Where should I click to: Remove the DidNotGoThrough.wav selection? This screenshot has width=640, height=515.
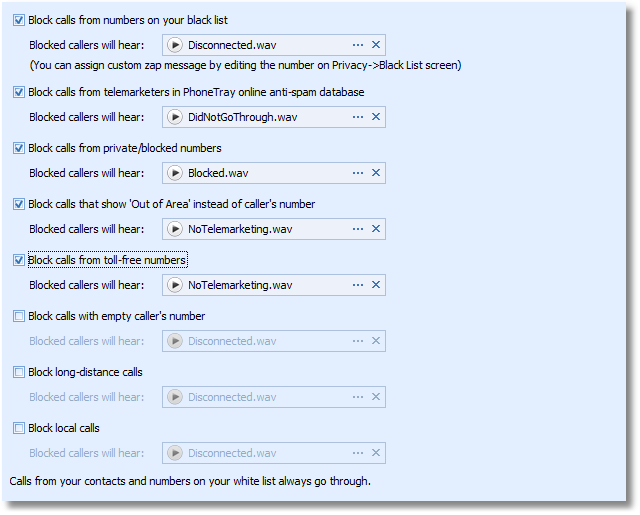click(x=376, y=117)
